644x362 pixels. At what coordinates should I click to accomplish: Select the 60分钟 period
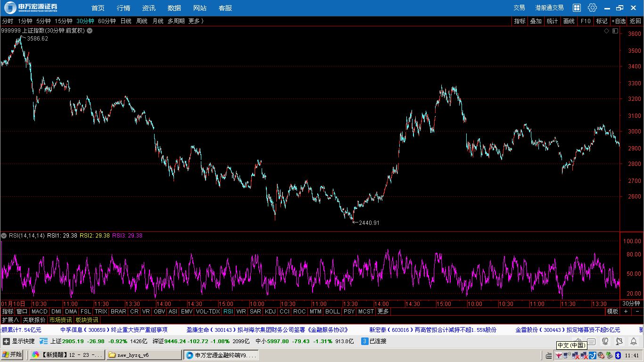click(107, 21)
